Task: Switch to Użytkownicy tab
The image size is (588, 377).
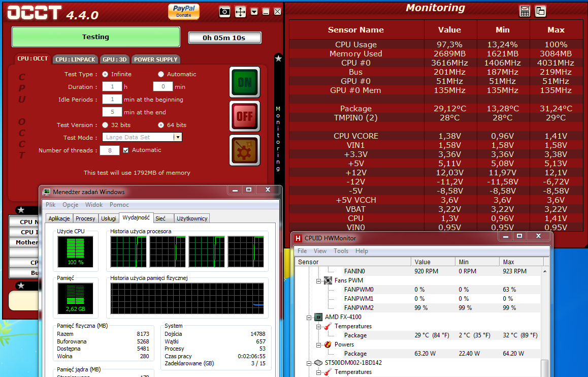Action: click(192, 218)
